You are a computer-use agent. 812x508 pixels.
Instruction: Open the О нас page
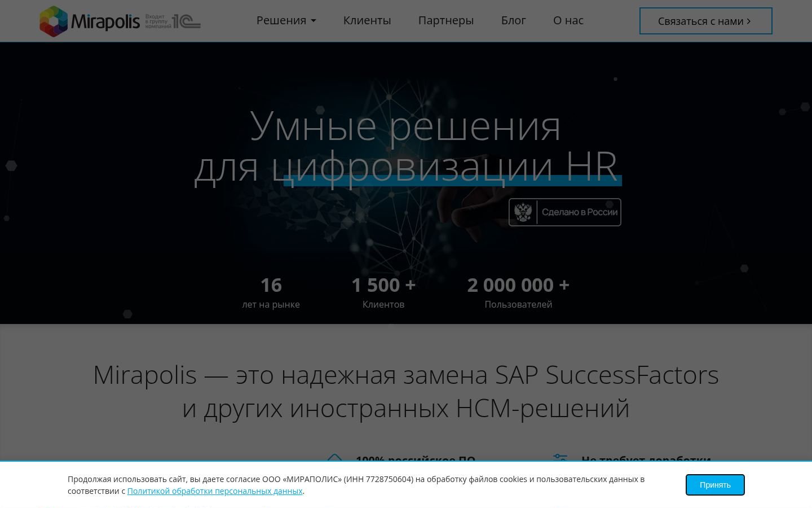click(568, 20)
